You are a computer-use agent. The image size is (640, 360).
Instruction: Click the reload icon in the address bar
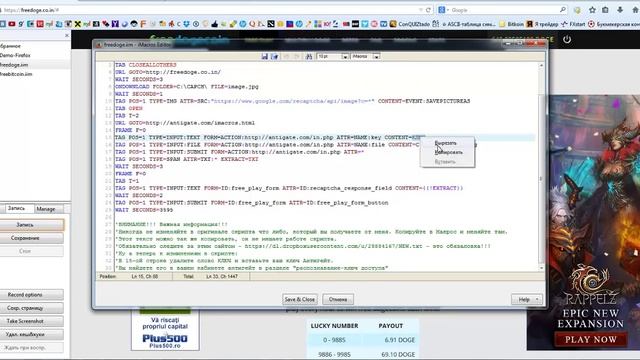point(428,10)
